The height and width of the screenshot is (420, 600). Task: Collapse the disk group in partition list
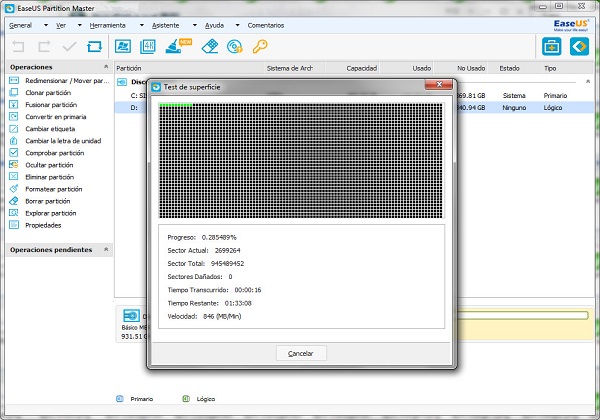(588, 81)
